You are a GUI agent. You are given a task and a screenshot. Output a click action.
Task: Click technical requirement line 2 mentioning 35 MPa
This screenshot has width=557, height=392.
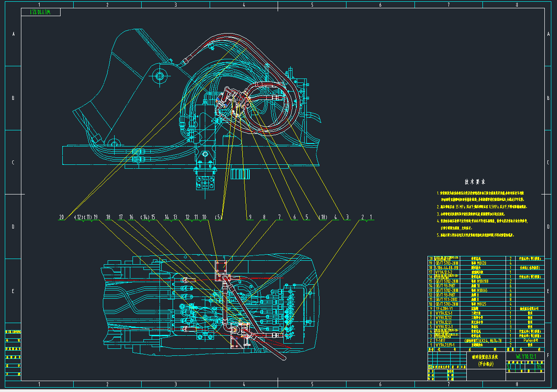tap(482, 207)
